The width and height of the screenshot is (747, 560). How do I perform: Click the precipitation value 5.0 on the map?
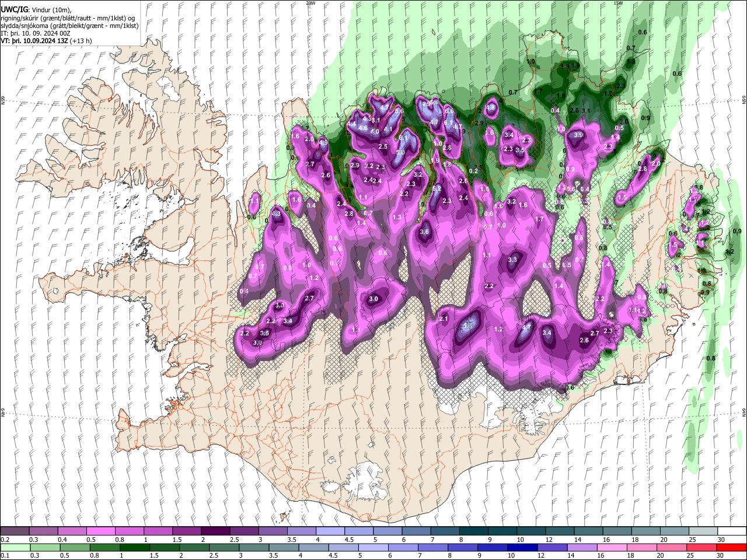pyautogui.click(x=400, y=153)
